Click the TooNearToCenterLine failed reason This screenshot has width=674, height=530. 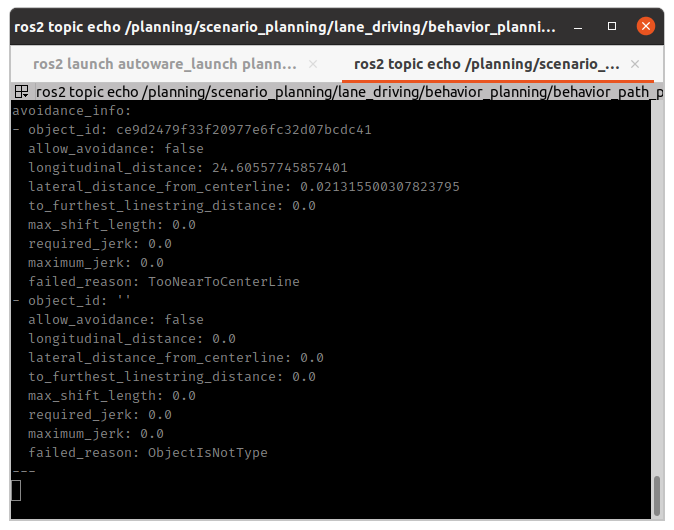(x=223, y=282)
